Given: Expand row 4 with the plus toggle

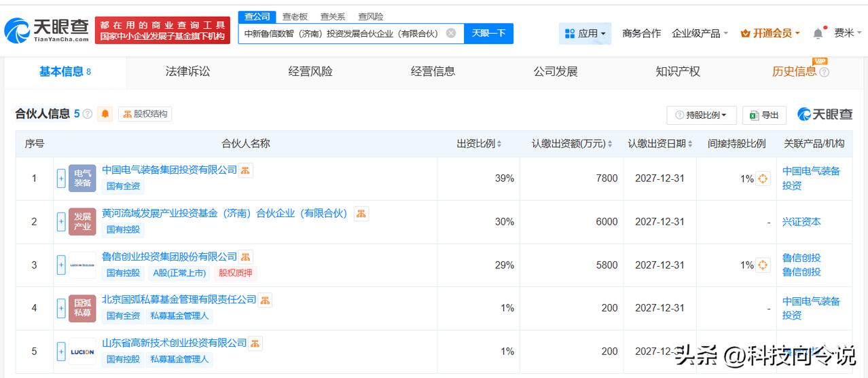Looking at the screenshot, I should (x=61, y=308).
